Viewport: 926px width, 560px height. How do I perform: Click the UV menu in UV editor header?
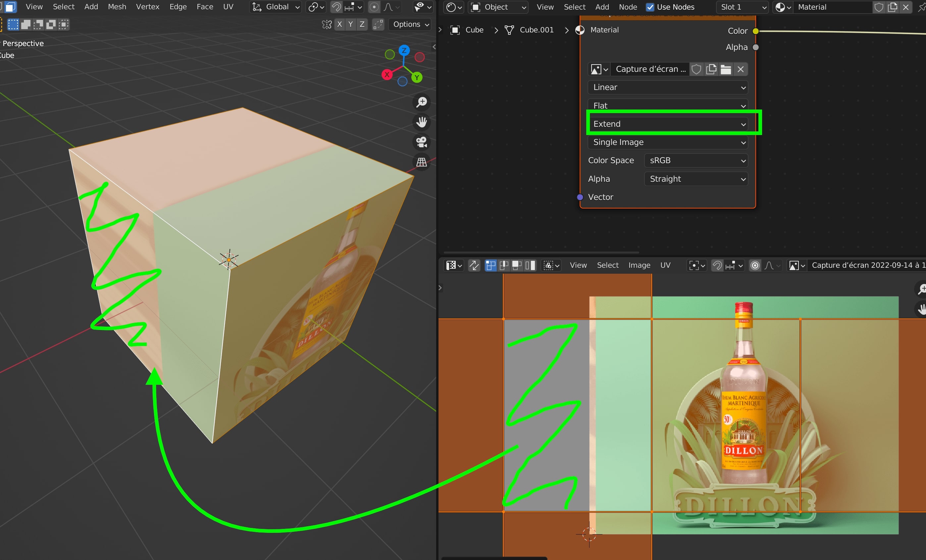[665, 265]
